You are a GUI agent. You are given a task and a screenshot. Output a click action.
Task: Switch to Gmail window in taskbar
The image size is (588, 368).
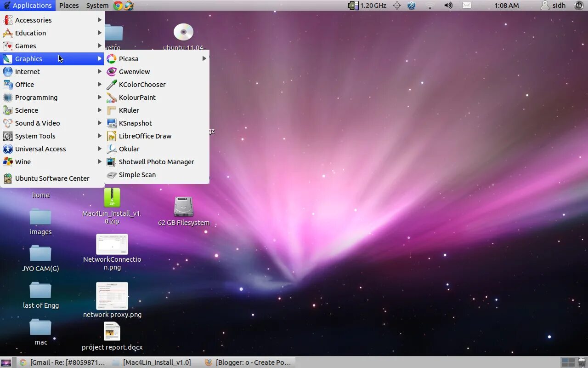click(62, 362)
